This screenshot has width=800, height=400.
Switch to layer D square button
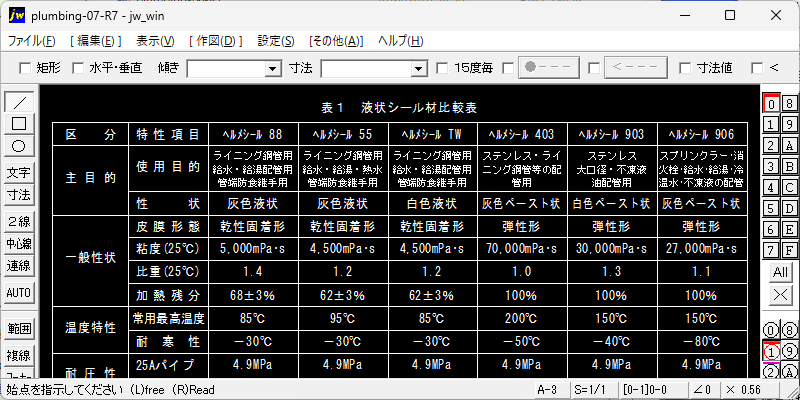(x=789, y=208)
